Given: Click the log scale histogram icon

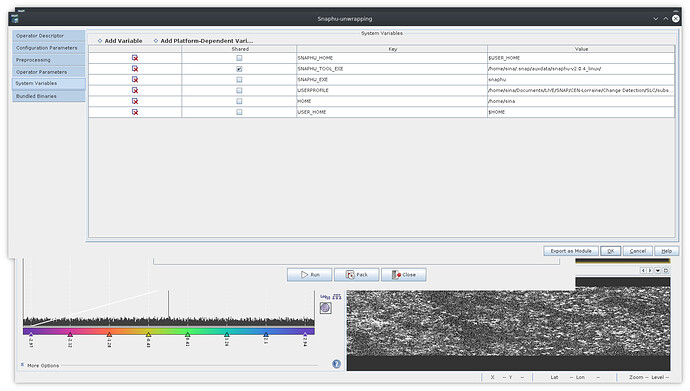Looking at the screenshot, I should [x=325, y=297].
